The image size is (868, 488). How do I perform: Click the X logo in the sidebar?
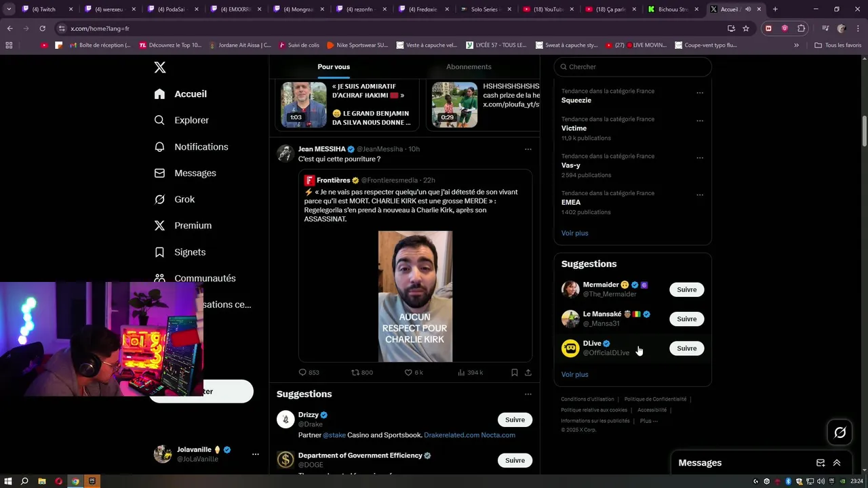160,67
